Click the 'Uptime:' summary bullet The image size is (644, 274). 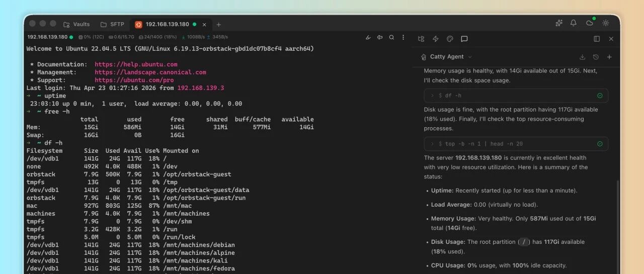[x=504, y=191]
